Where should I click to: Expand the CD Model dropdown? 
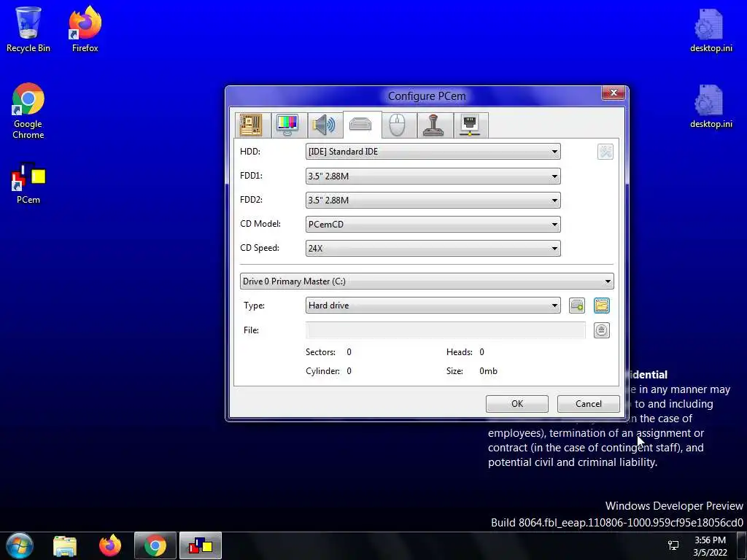[x=433, y=225]
